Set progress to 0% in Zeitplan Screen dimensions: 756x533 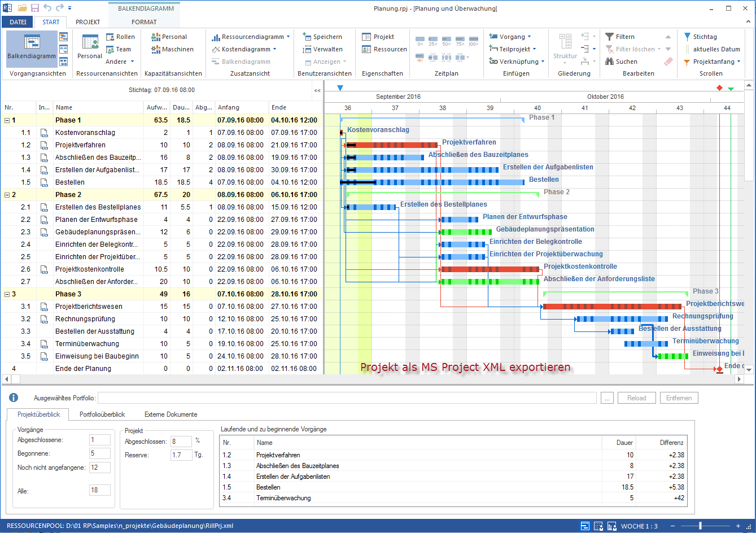(420, 41)
